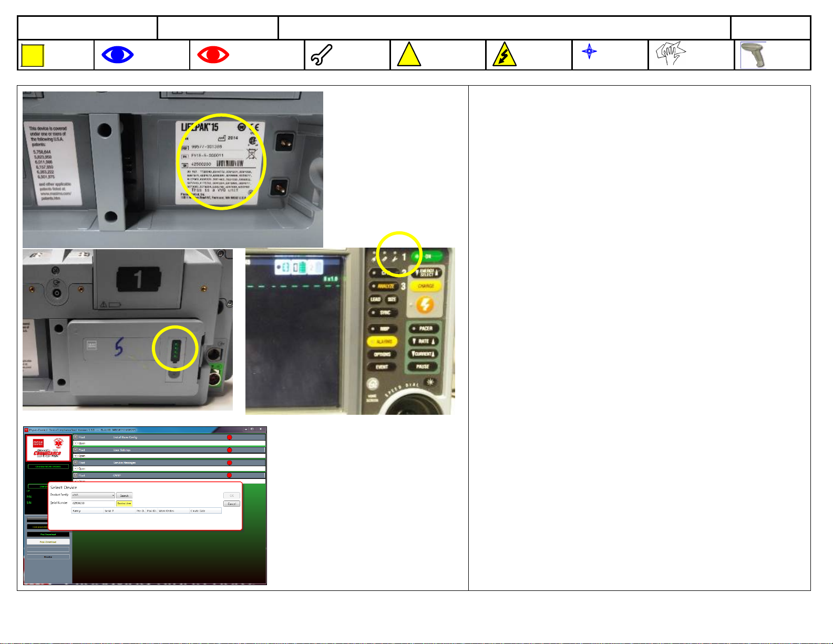Click the ENERGY SELECT key in keypad photo
The image size is (833, 644).
(427, 273)
